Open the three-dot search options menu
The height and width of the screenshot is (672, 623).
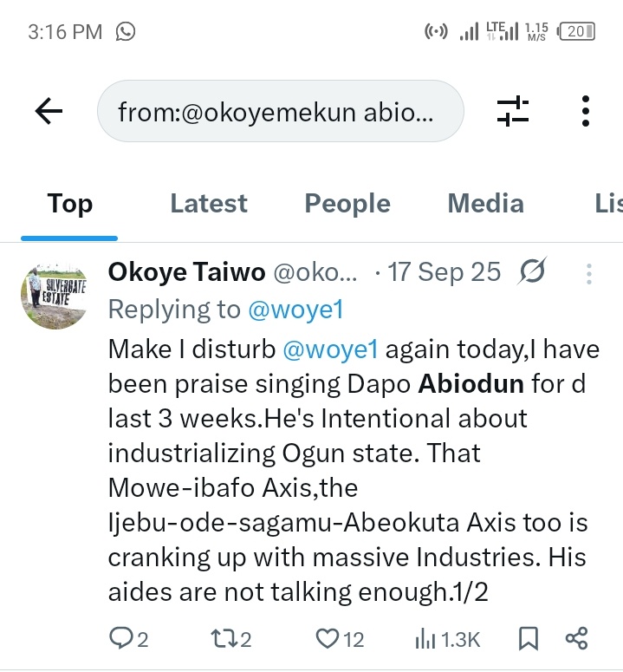pyautogui.click(x=586, y=111)
